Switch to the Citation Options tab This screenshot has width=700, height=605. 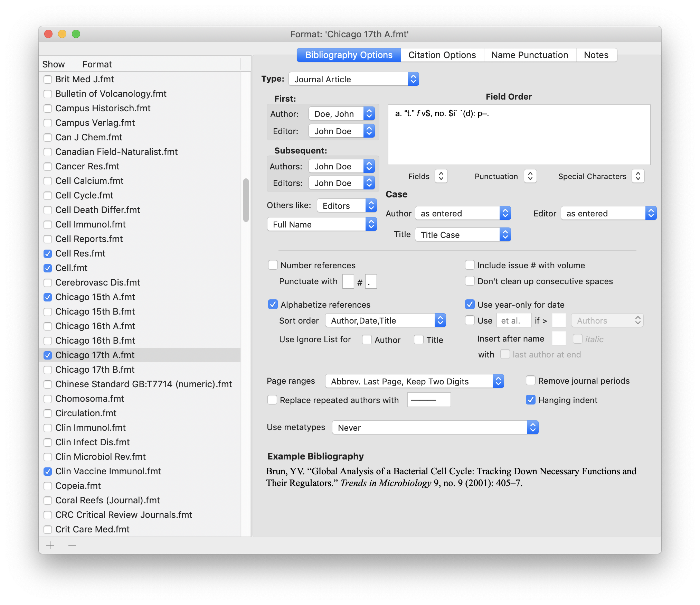(x=442, y=55)
